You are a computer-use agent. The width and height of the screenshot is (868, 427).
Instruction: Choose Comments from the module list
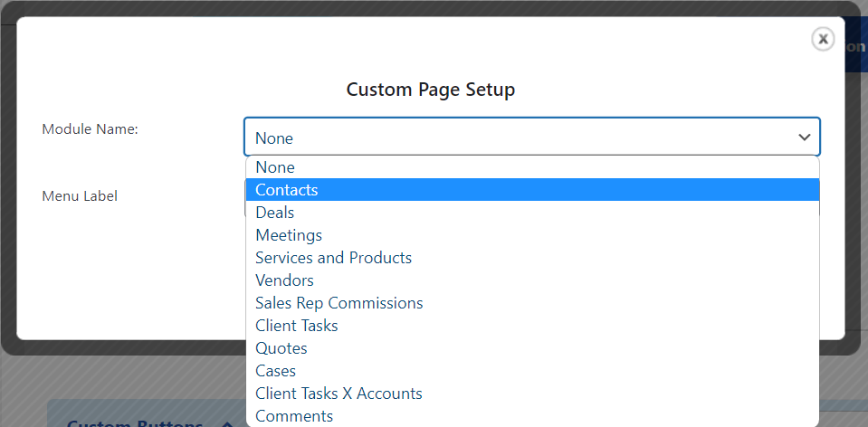point(532,416)
